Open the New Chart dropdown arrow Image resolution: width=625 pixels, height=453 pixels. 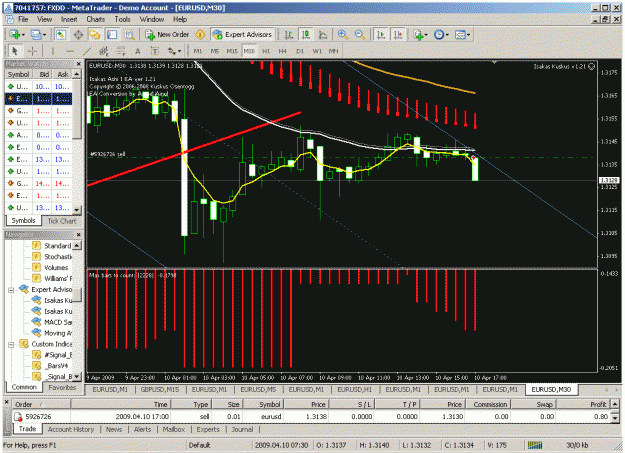(23, 35)
